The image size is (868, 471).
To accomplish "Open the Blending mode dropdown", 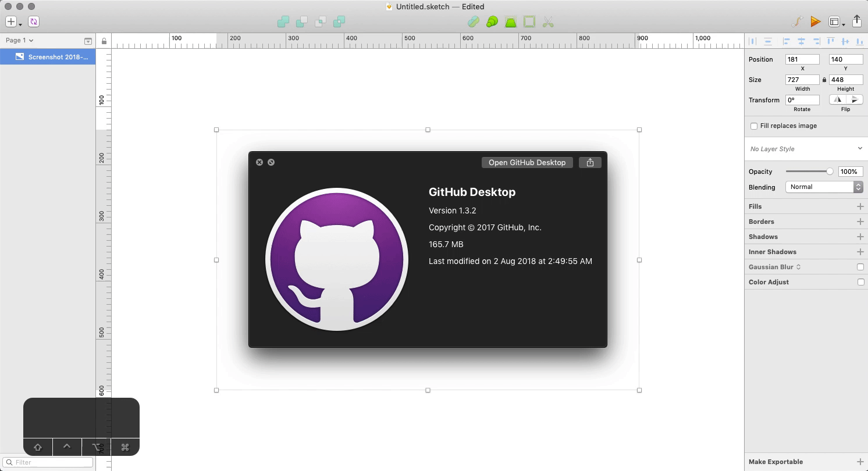I will (x=824, y=187).
